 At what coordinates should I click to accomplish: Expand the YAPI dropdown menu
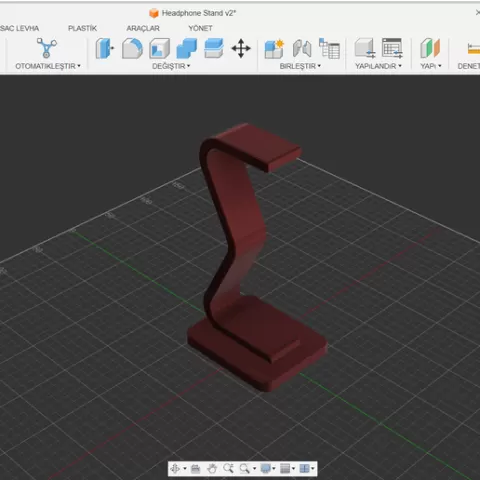pyautogui.click(x=431, y=66)
